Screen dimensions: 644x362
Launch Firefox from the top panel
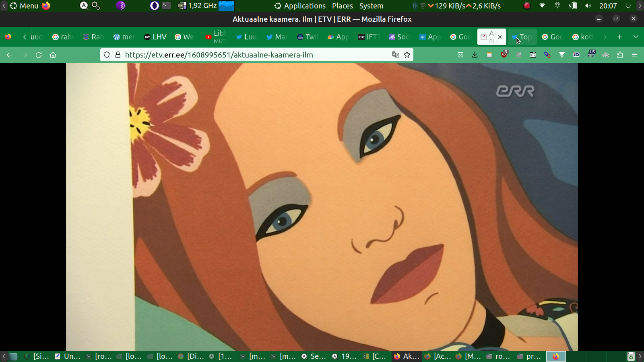46,6
